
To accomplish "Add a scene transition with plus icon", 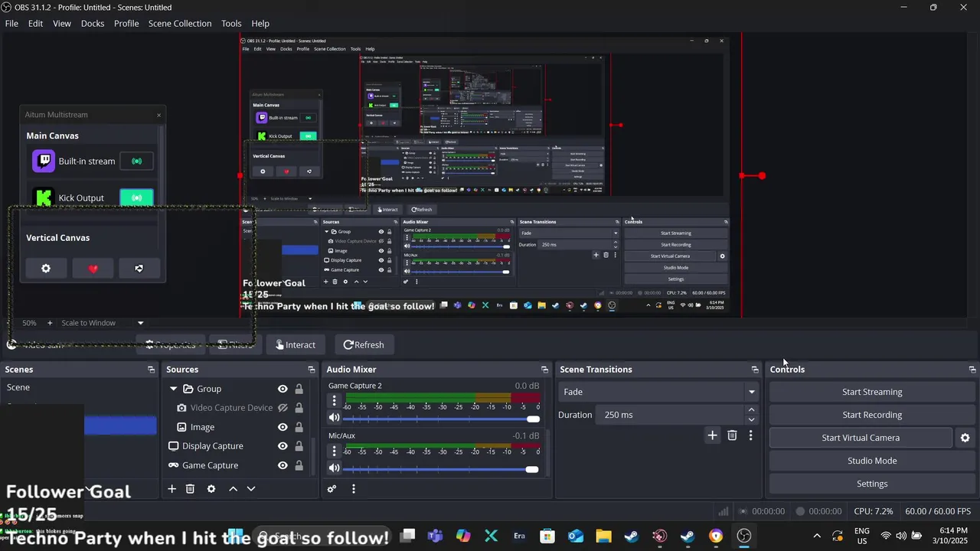I will click(x=712, y=435).
